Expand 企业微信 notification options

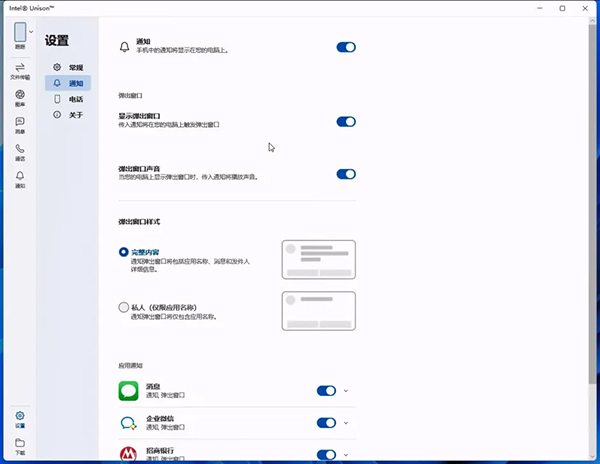click(346, 423)
